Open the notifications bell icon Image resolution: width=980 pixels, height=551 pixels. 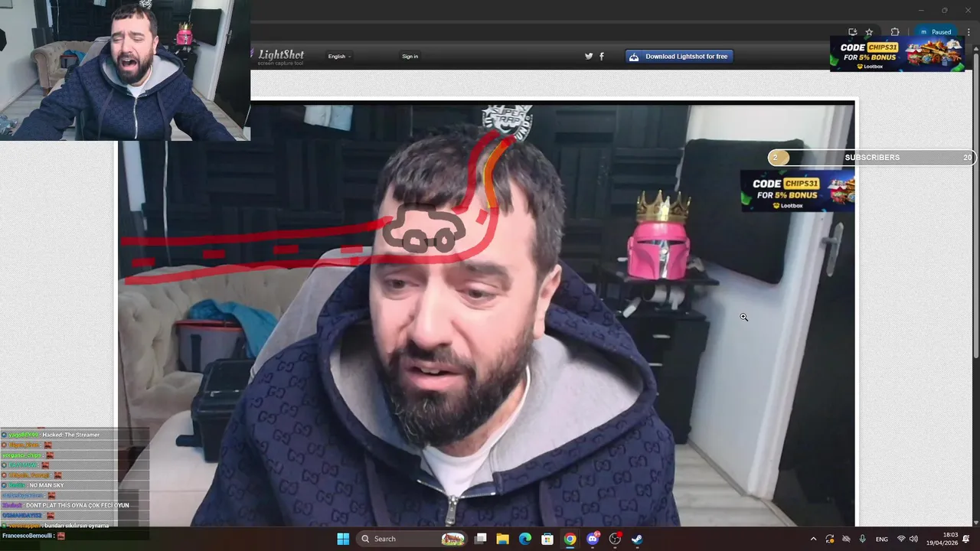pyautogui.click(x=967, y=539)
